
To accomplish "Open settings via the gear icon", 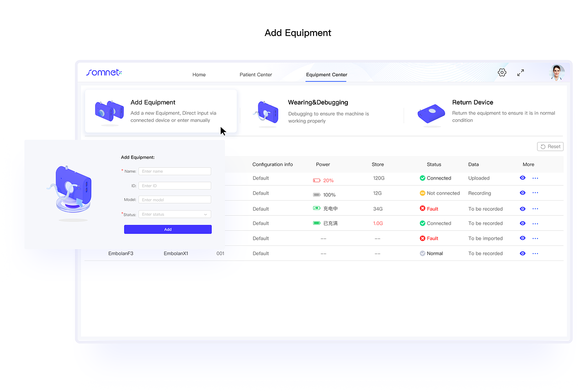I will point(502,73).
